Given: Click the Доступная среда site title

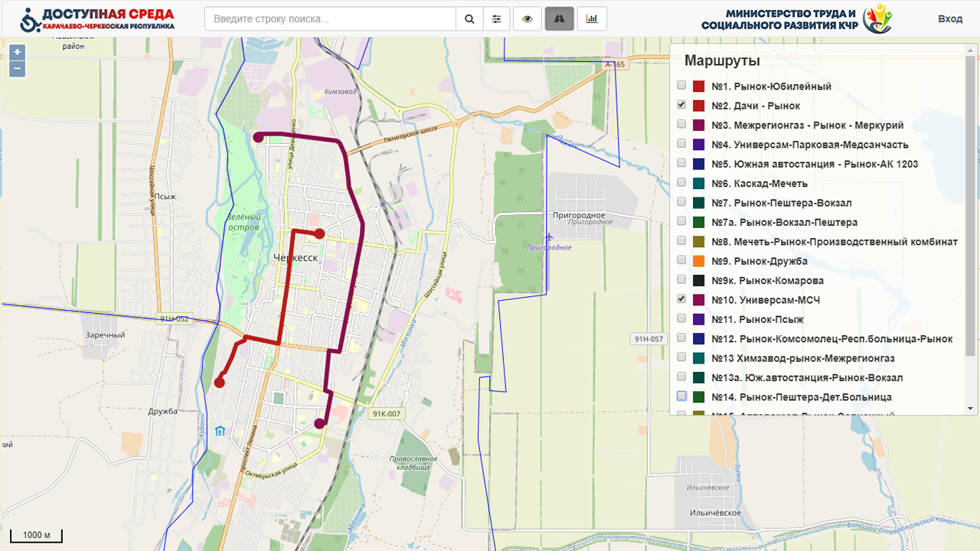Looking at the screenshot, I should (x=108, y=15).
